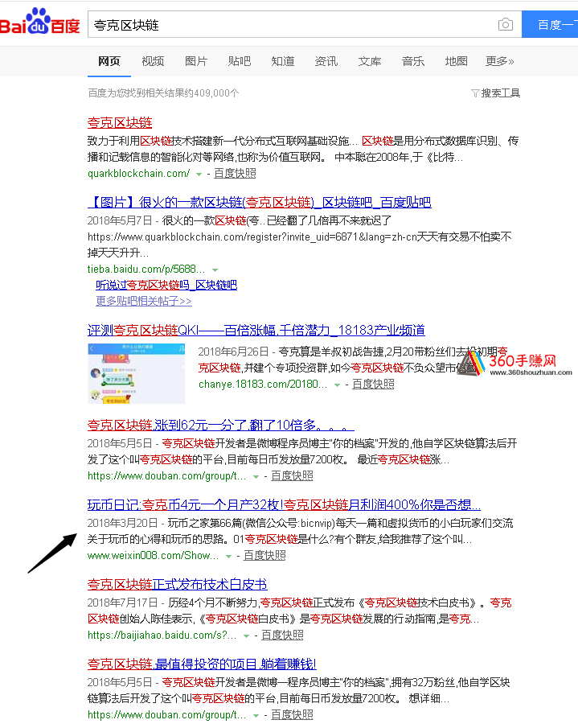578x728 pixels.
Task: Click green URL quarkblockchain.com/
Action: point(139,173)
